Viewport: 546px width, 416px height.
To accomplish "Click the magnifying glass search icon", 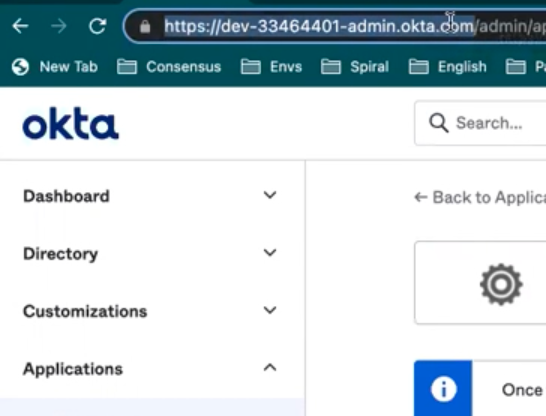I will pos(438,123).
